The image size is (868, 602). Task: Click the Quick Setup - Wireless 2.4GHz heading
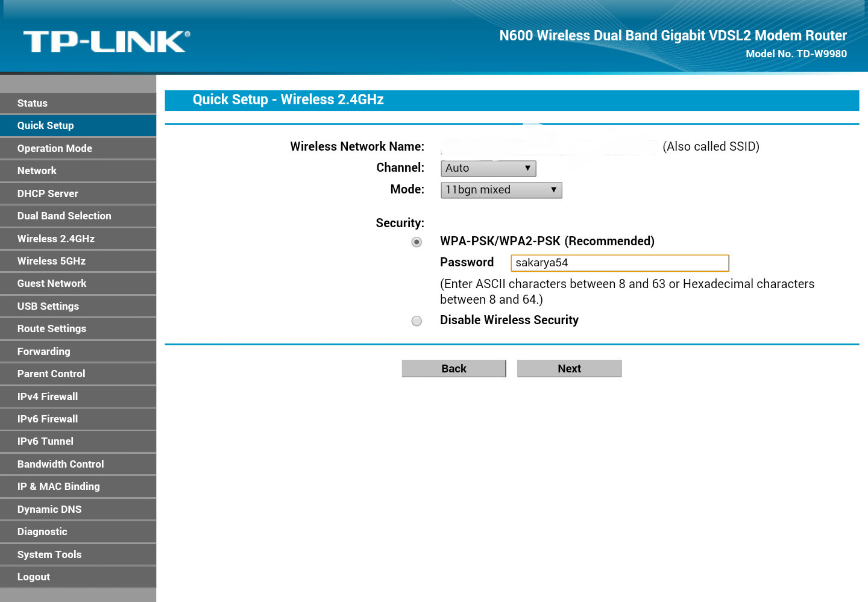[288, 100]
